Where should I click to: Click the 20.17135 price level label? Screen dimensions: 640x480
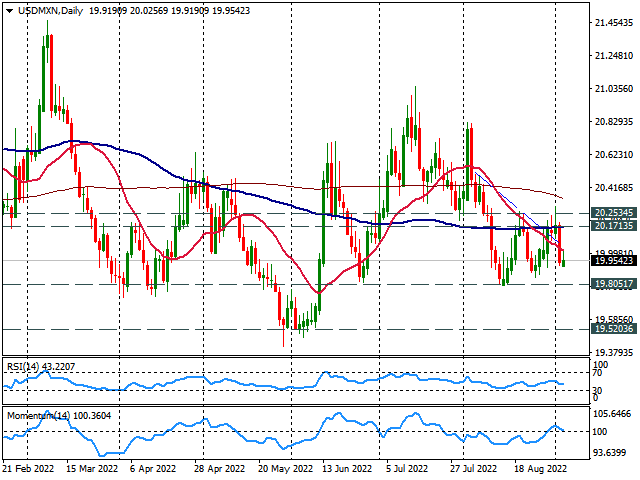tap(614, 226)
